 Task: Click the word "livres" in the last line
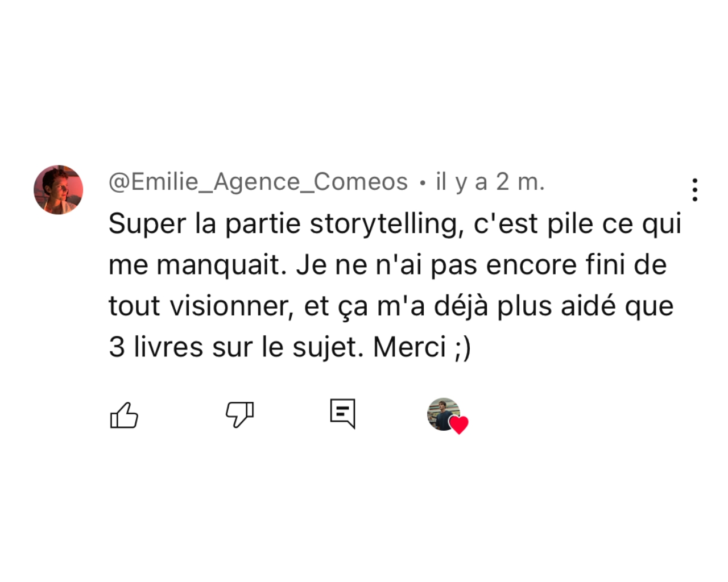(x=168, y=347)
